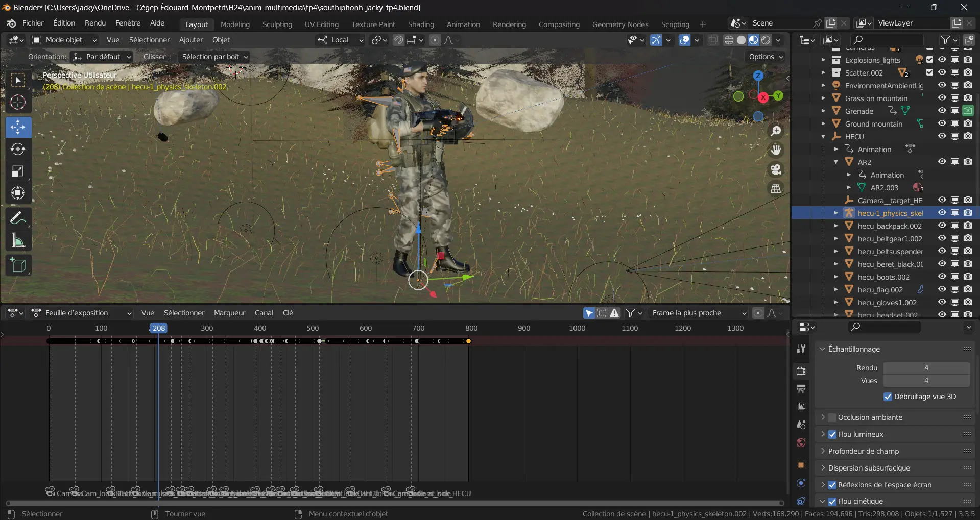The height and width of the screenshot is (520, 980).
Task: Open the View Layer properties tab
Action: pos(801,407)
